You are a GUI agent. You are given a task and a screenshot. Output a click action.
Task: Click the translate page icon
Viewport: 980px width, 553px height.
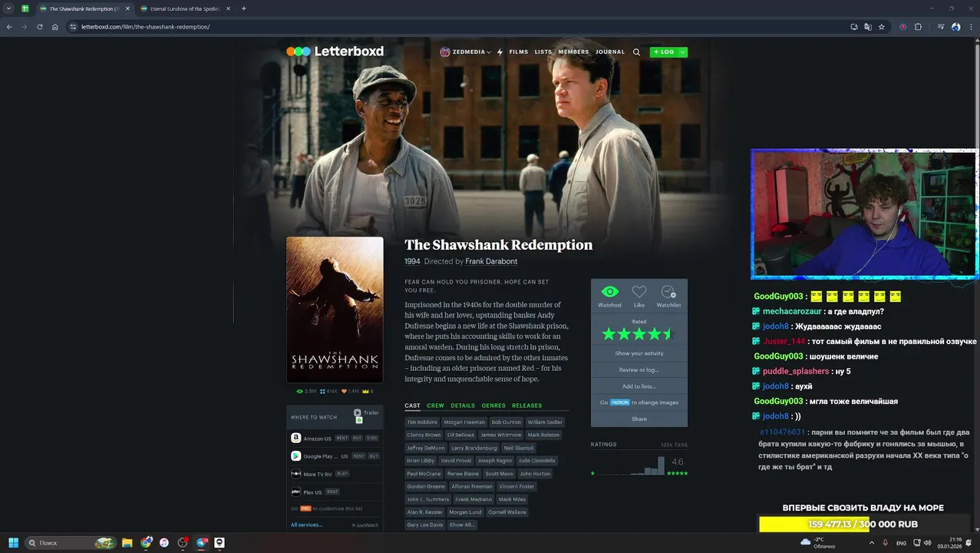point(868,27)
